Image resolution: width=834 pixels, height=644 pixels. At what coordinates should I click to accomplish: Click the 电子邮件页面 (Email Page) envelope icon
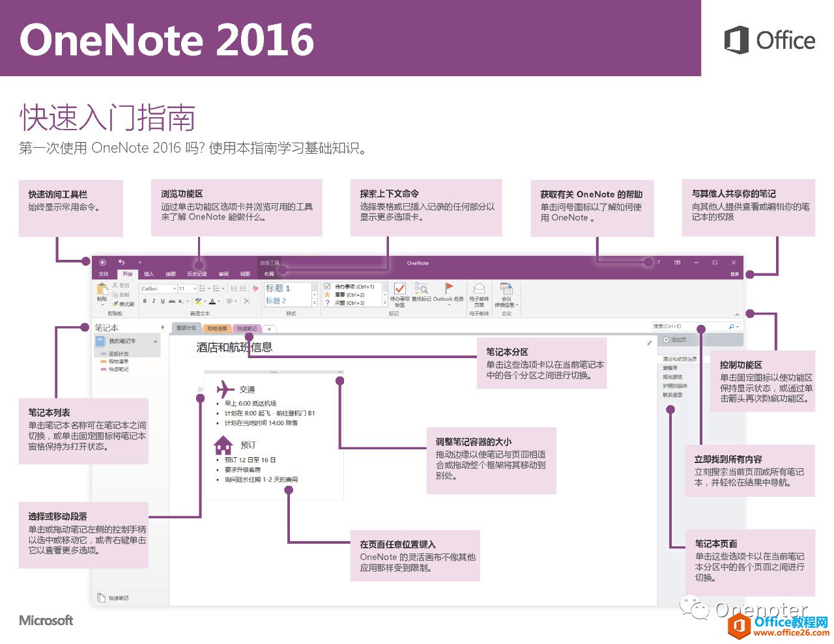point(479,288)
